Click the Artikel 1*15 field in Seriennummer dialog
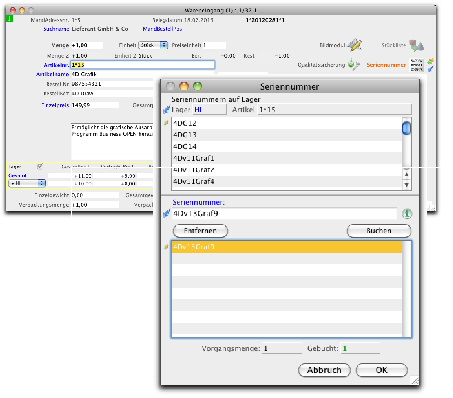The width and height of the screenshot is (453, 398). pyautogui.click(x=334, y=109)
